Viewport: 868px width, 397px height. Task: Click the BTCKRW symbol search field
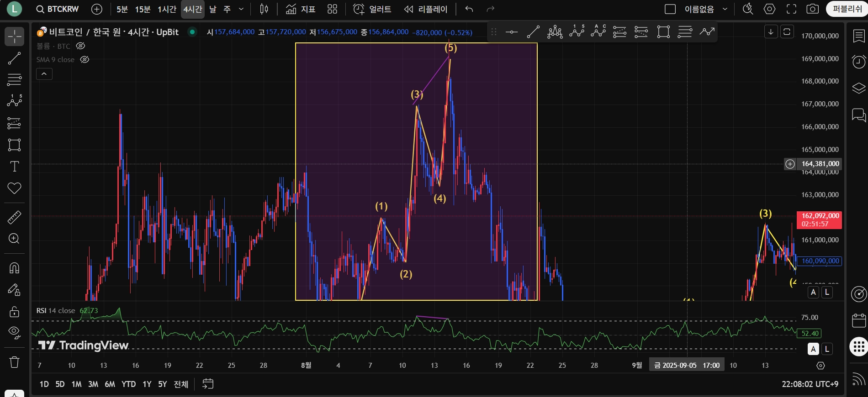point(58,9)
